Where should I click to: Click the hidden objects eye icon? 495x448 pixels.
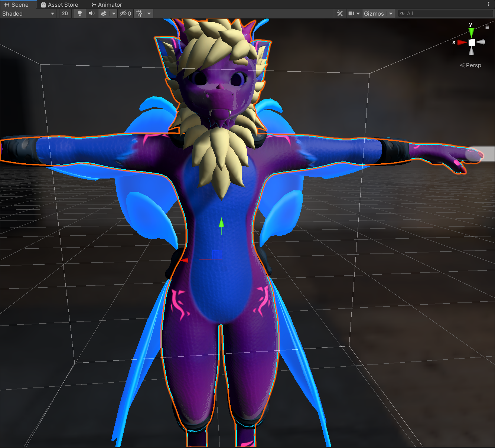125,13
